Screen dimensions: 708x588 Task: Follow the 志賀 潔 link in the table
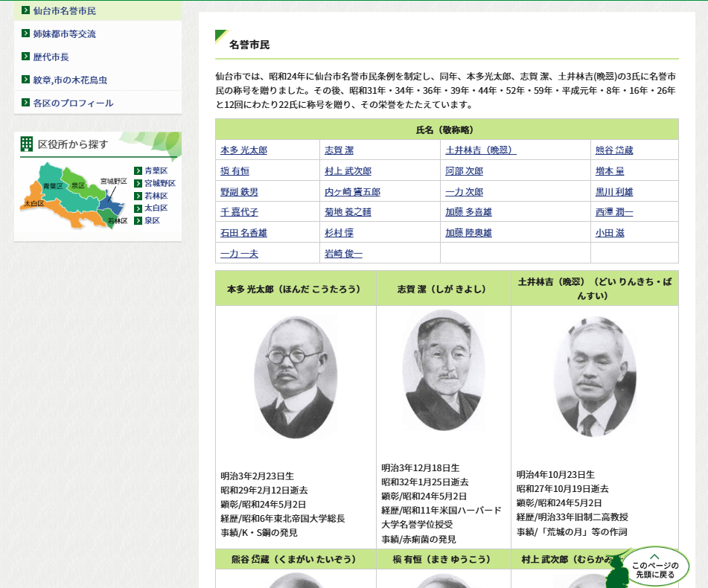(x=339, y=150)
